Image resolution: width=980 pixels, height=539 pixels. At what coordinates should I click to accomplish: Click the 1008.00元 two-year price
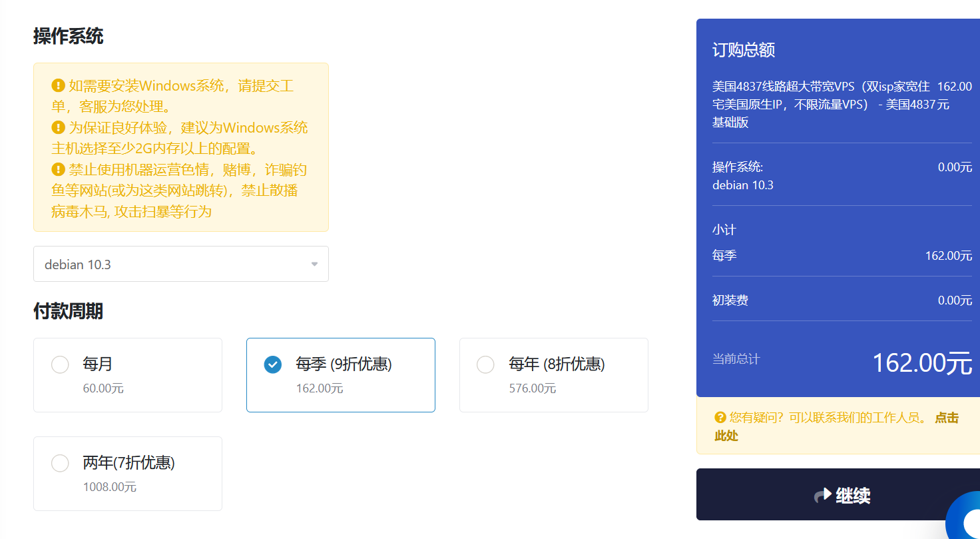pyautogui.click(x=110, y=487)
